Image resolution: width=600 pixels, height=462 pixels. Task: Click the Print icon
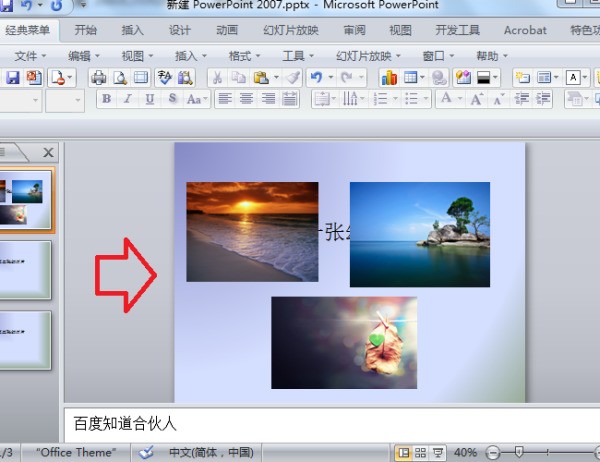pyautogui.click(x=99, y=77)
